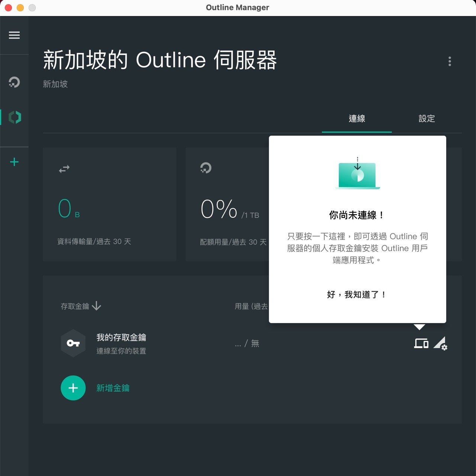Dismiss popup with 好，我知道了！
Viewport: 476px width, 476px height.
pyautogui.click(x=357, y=295)
